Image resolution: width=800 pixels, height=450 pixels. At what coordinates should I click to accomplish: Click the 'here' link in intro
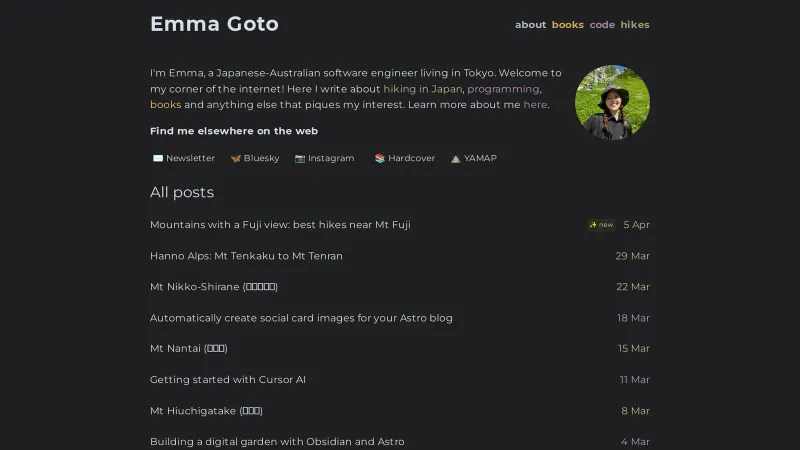coord(535,105)
